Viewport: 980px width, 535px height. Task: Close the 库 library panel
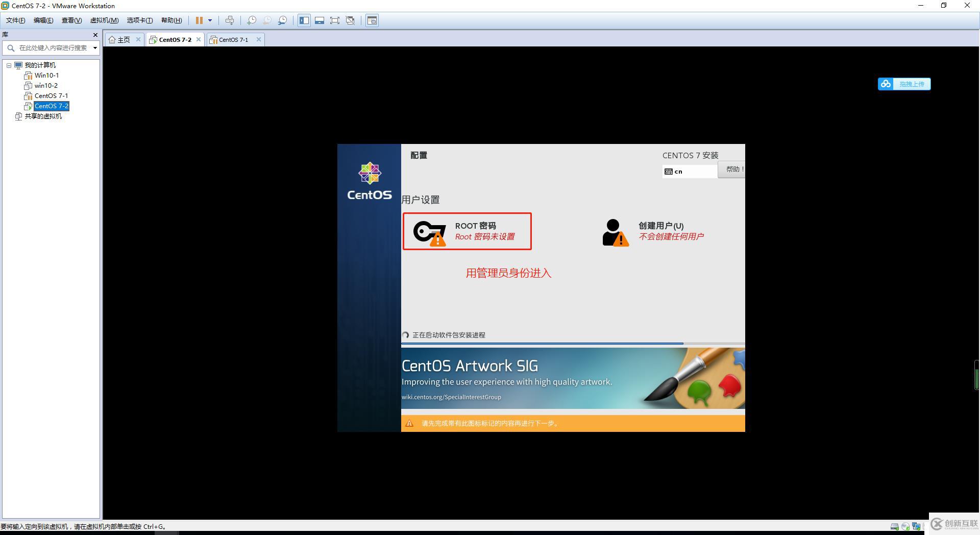pos(95,35)
